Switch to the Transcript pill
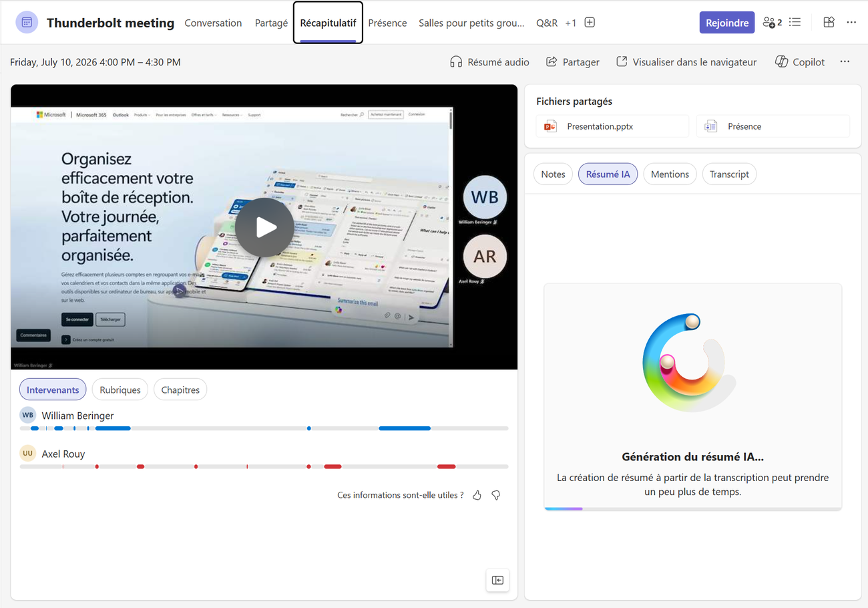 [x=729, y=174]
